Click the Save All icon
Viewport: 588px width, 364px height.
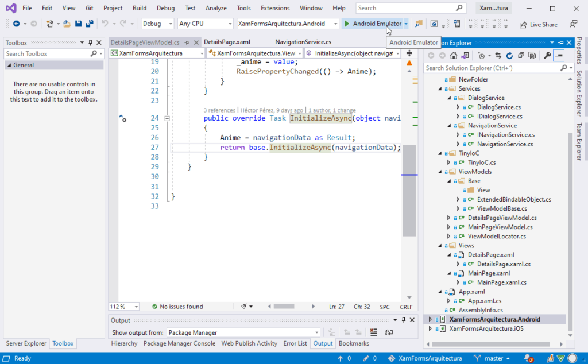[89, 24]
